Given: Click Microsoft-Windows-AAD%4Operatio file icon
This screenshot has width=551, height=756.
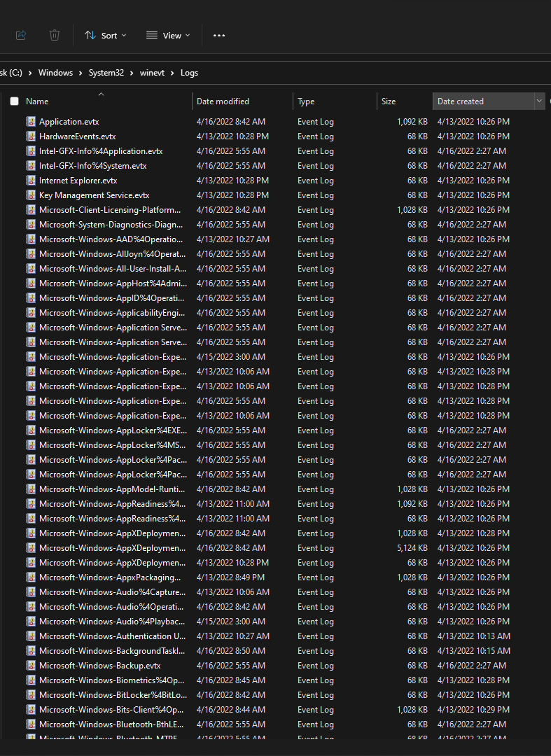Looking at the screenshot, I should (x=31, y=239).
